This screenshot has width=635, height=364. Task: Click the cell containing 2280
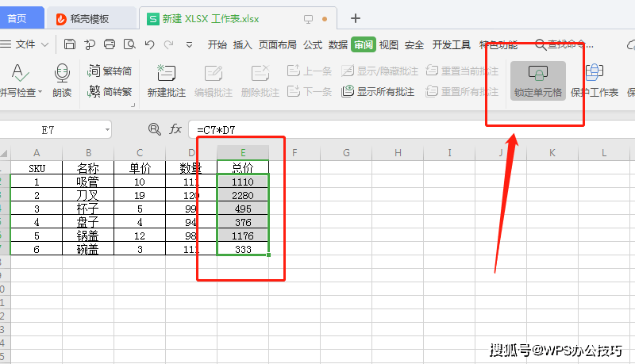click(243, 195)
